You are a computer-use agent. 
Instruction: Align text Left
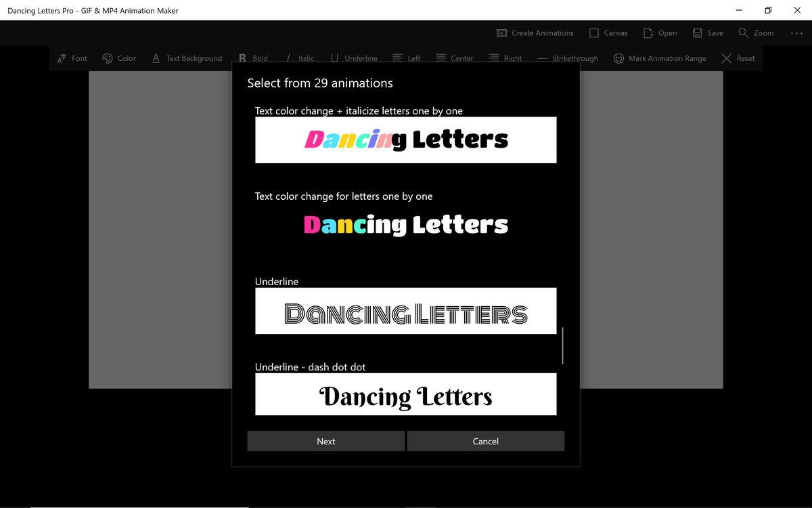pyautogui.click(x=407, y=58)
